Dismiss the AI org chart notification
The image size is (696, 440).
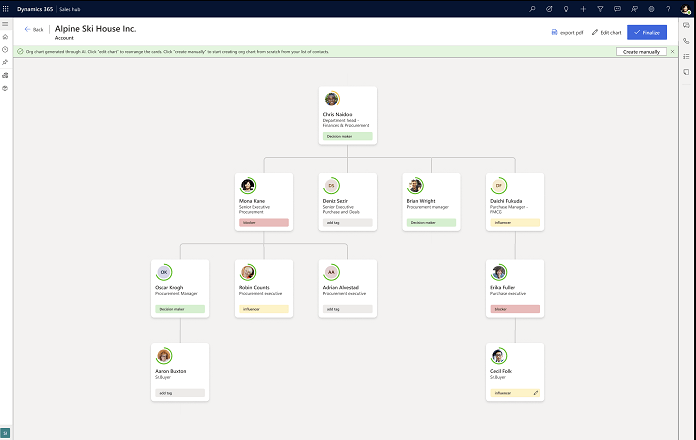(x=672, y=51)
